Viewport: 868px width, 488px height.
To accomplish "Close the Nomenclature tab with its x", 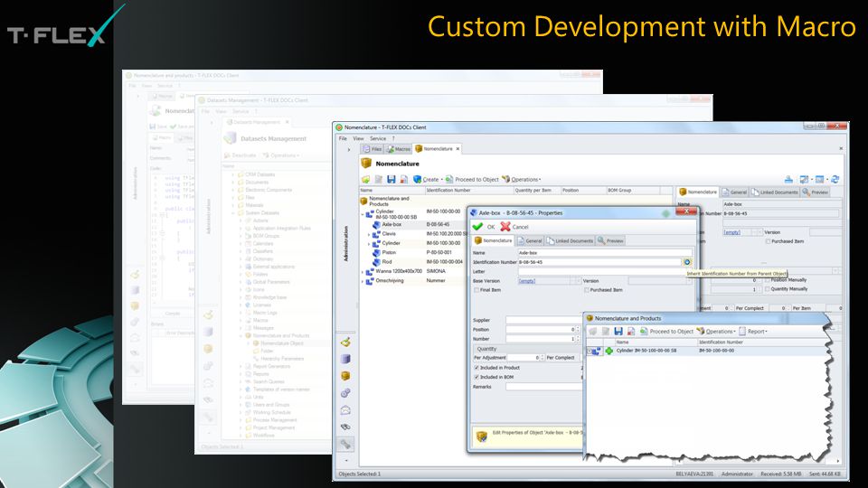I will pyautogui.click(x=458, y=149).
